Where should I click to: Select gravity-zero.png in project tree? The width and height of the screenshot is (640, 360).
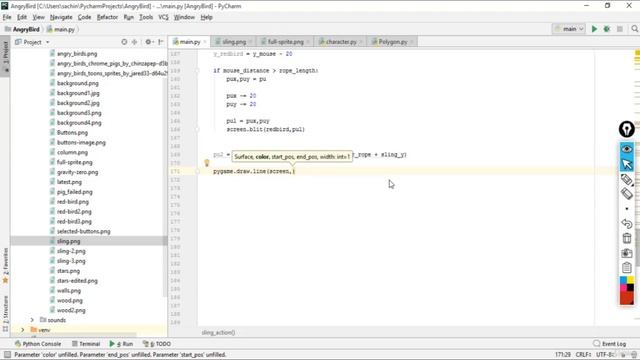78,172
